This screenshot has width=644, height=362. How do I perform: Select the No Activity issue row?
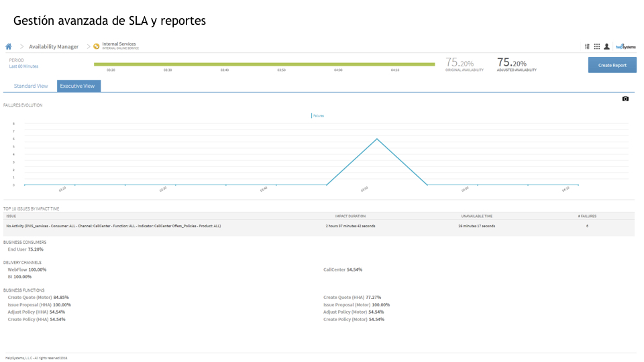point(319,226)
